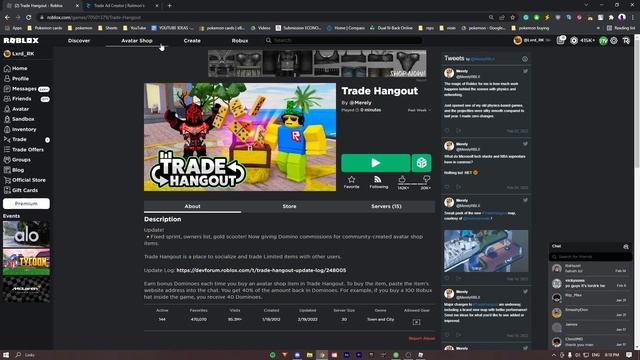Open the McLaren event thumbnail
Viewport: 640px width, 360px height.
coord(26,289)
